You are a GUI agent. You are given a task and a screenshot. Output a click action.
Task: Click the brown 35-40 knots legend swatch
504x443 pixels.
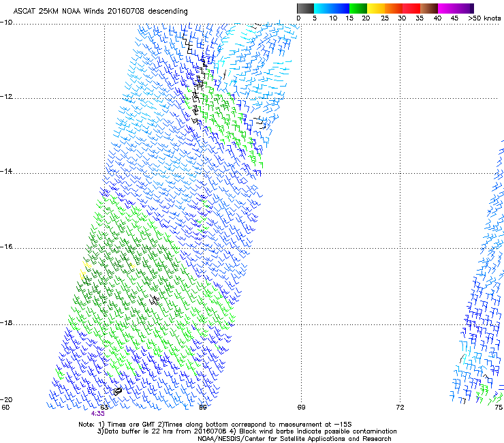click(429, 8)
